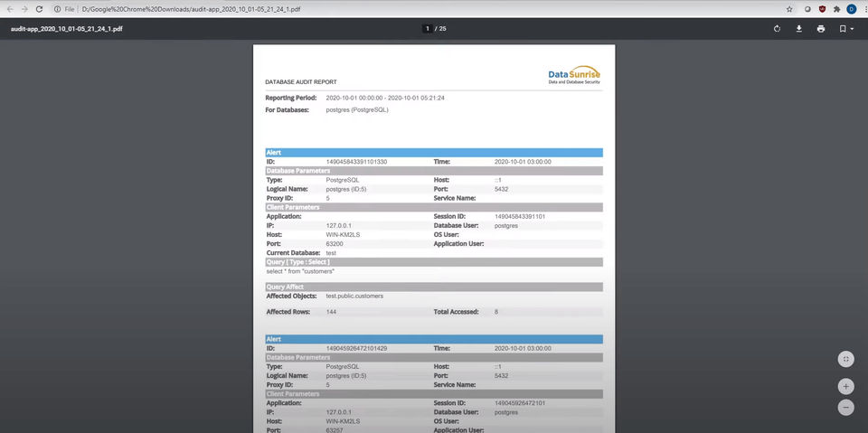Open the uBlock Origin red shield extension
Viewport: 868px width, 433px height.
coord(823,9)
